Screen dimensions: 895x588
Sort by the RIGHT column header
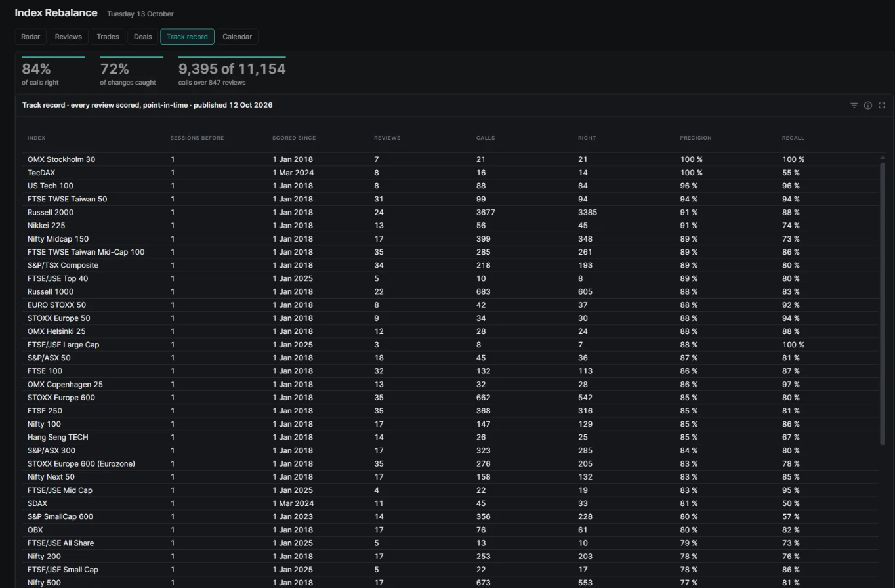[587, 138]
